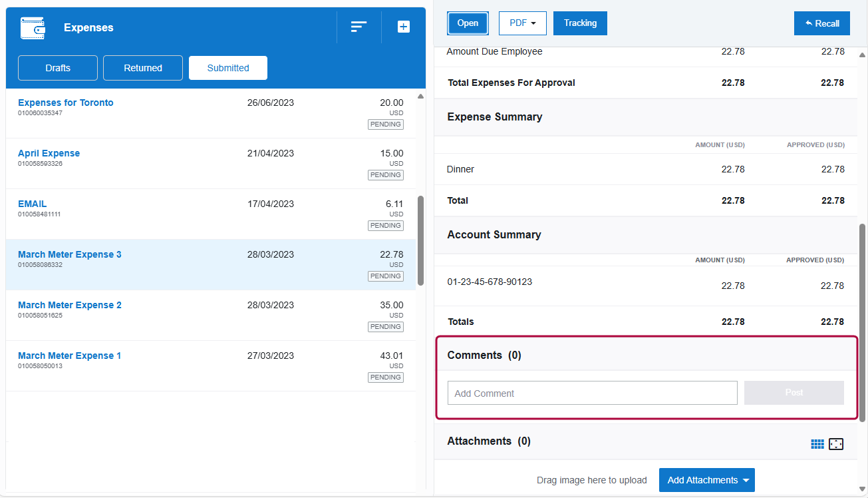Viewport: 868px width, 498px height.
Task: Select March Meter Expense 2
Action: (x=70, y=305)
